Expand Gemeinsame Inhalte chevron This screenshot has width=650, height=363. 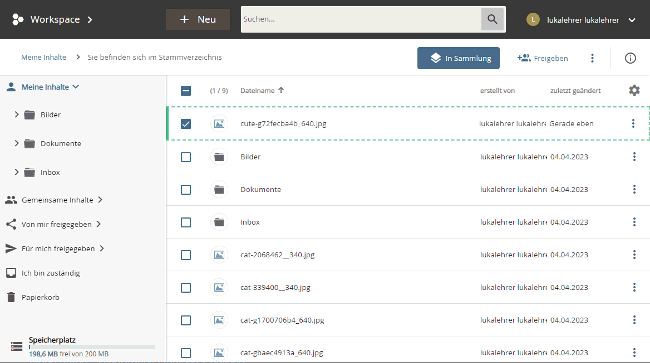tap(100, 200)
